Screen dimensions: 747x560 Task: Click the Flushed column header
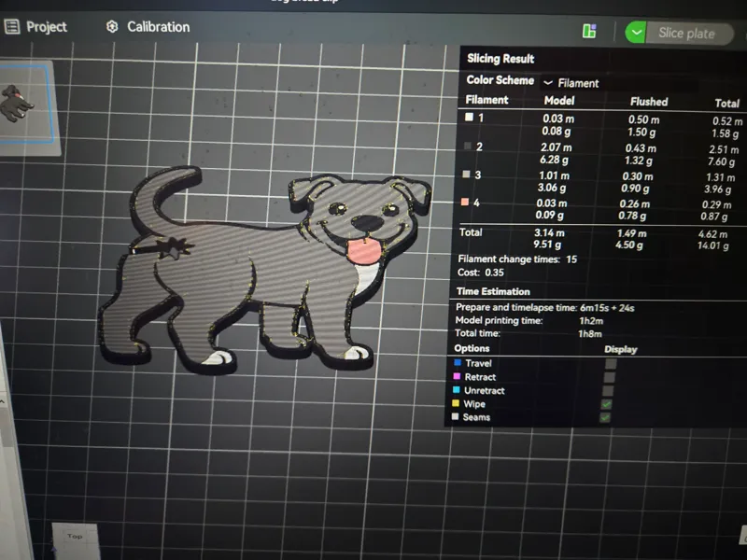649,102
